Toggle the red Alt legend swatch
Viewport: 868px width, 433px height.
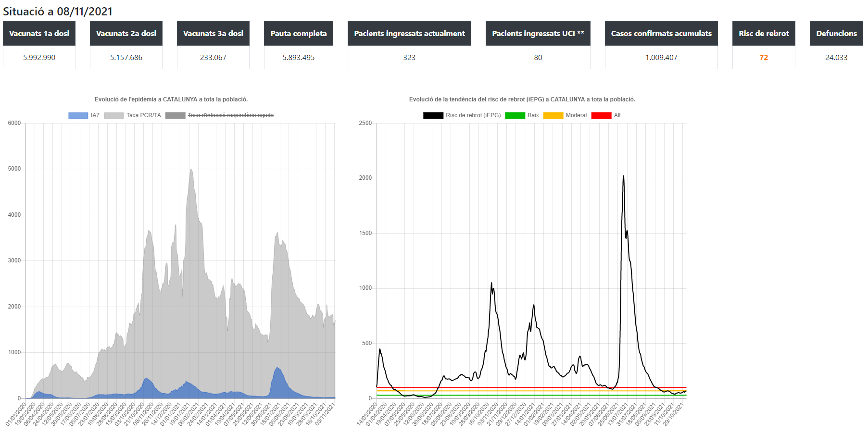point(601,115)
